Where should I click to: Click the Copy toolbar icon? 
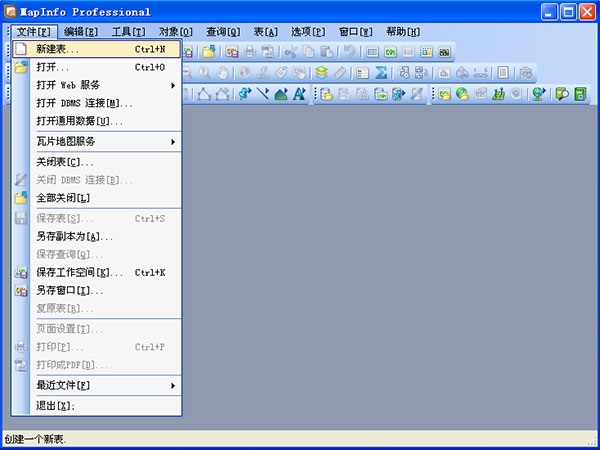(308, 52)
